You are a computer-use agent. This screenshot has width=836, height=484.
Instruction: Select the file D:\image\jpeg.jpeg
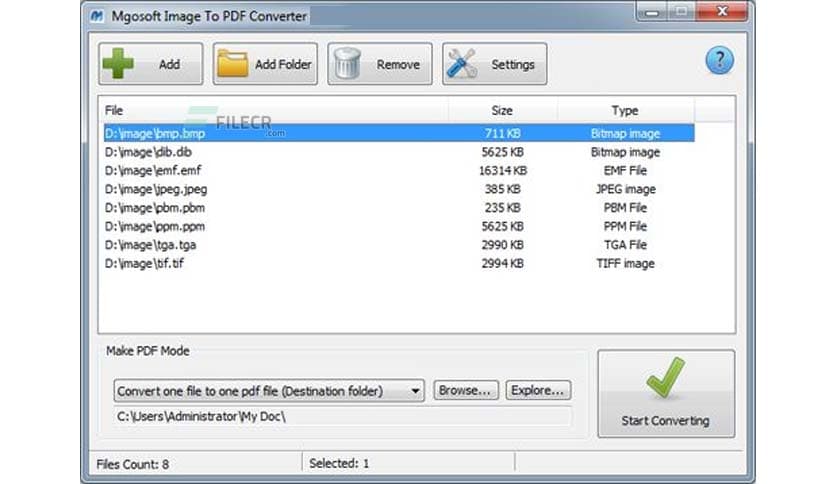[156, 189]
